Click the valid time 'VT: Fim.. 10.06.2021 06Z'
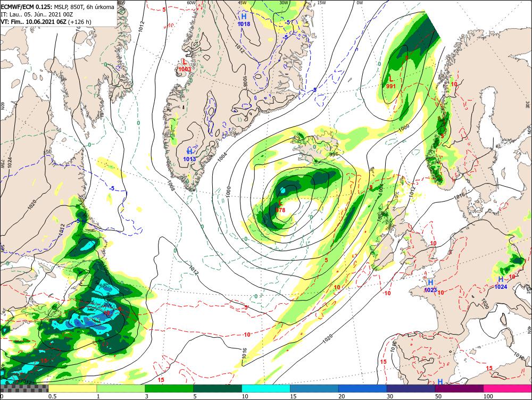Image resolution: width=532 pixels, height=400 pixels. (x=33, y=22)
